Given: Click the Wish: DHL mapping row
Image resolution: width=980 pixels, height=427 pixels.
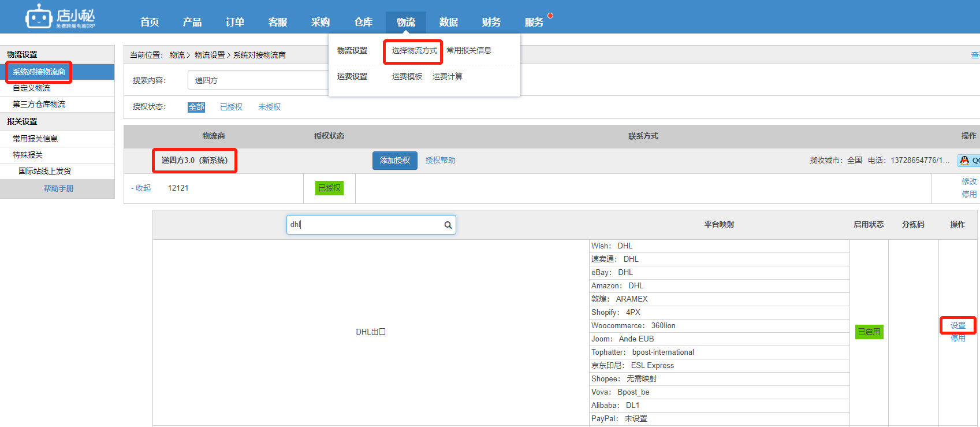Looking at the screenshot, I should coord(720,246).
